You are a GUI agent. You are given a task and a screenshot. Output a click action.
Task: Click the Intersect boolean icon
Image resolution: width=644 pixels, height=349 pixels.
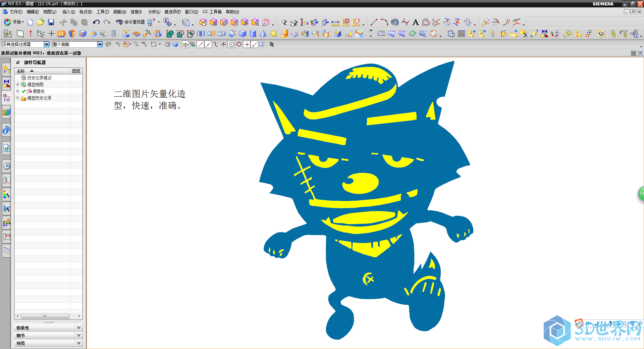tap(191, 34)
